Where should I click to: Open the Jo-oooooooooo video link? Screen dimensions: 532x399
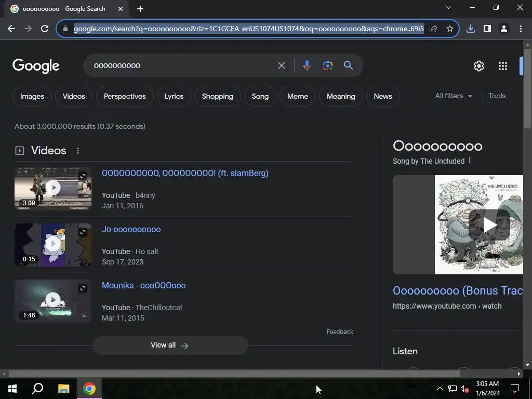click(131, 229)
